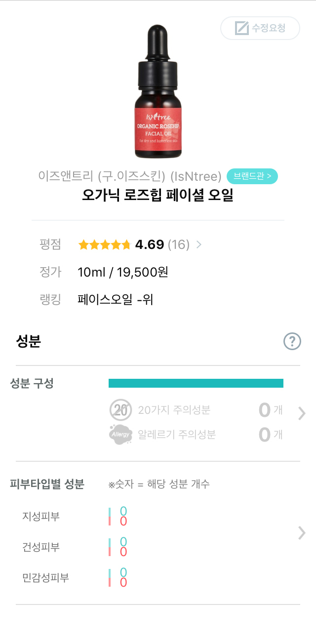Click the 20가지 주의성분 label
316x644 pixels.
[174, 410]
